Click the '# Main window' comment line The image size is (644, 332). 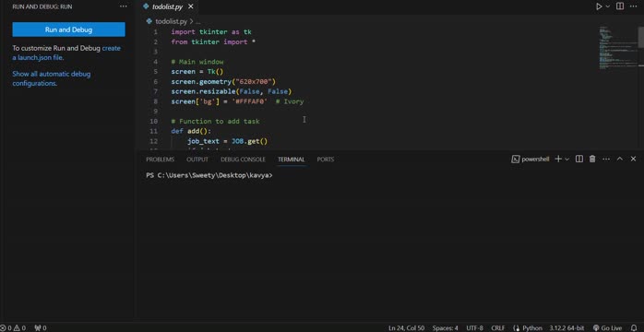pyautogui.click(x=197, y=62)
